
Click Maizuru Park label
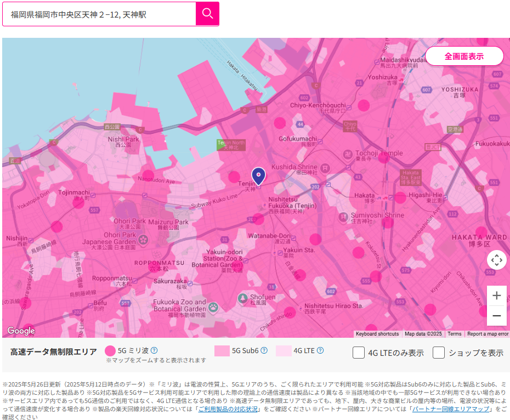(x=168, y=224)
